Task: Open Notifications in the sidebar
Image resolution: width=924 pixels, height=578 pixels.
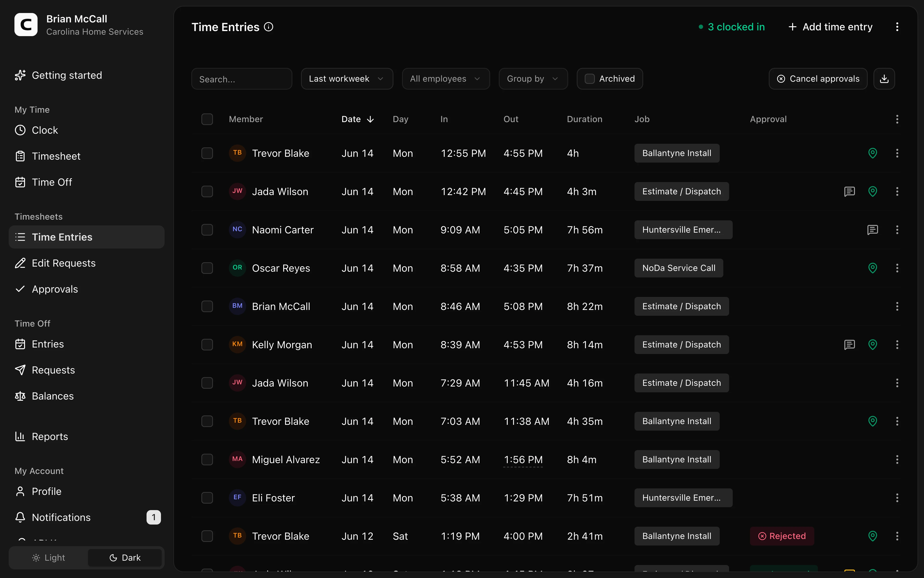Action: click(x=86, y=517)
